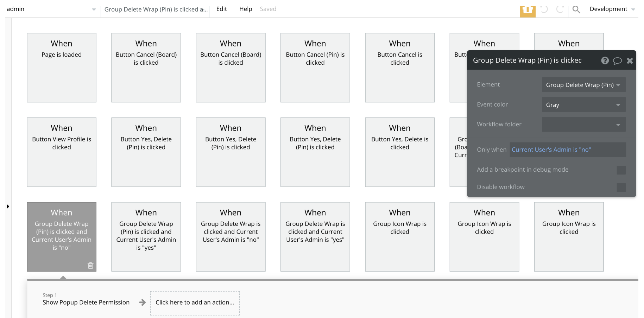Open the Element dropdown Group Delete Wrap (Pin)

tap(583, 85)
